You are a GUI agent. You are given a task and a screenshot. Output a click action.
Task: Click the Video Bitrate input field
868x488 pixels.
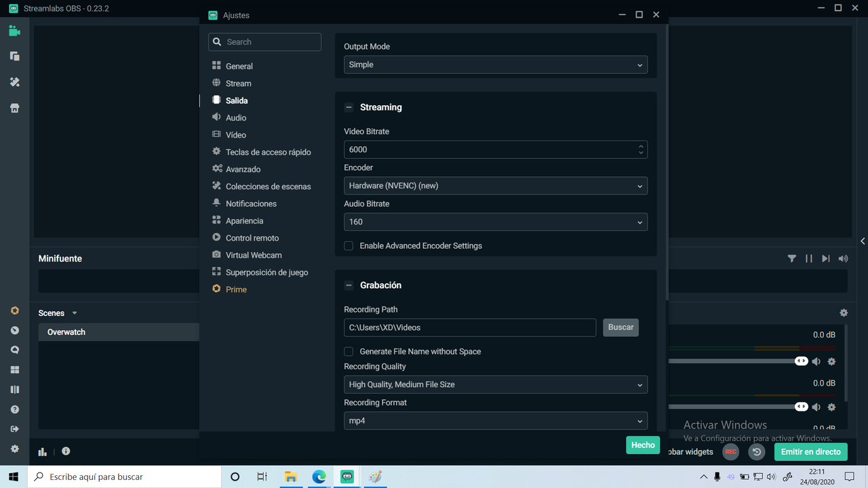tap(496, 149)
